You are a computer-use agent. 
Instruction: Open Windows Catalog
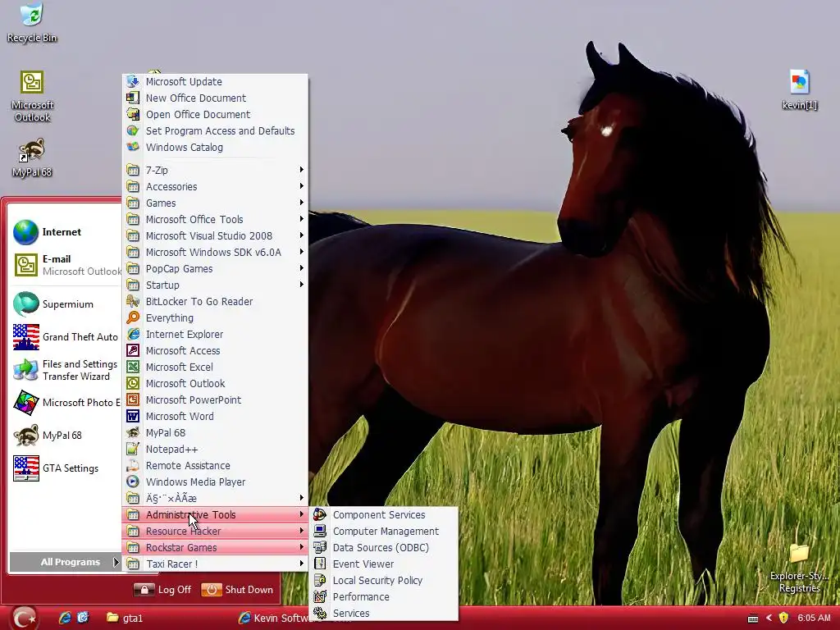coord(216,148)
